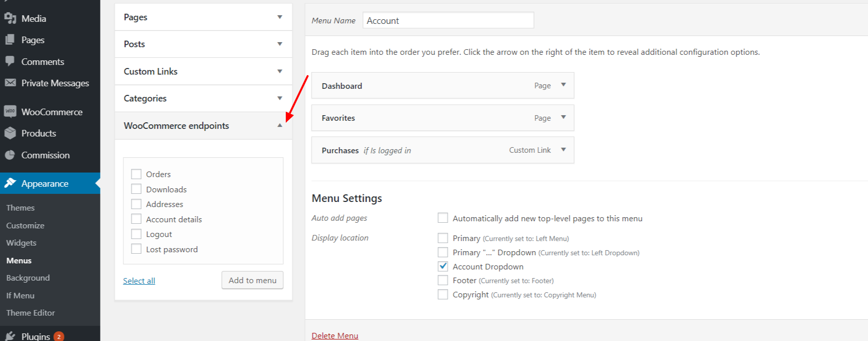Viewport: 868px width, 341px height.
Task: Check the Lost password endpoint checkbox
Action: tap(136, 249)
